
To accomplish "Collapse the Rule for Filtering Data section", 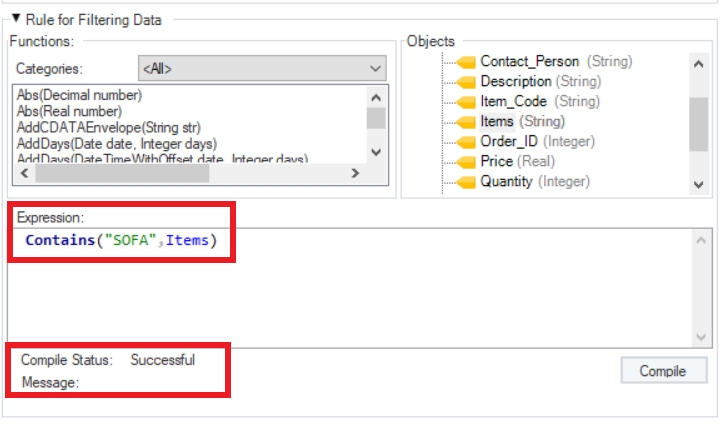I will point(16,19).
